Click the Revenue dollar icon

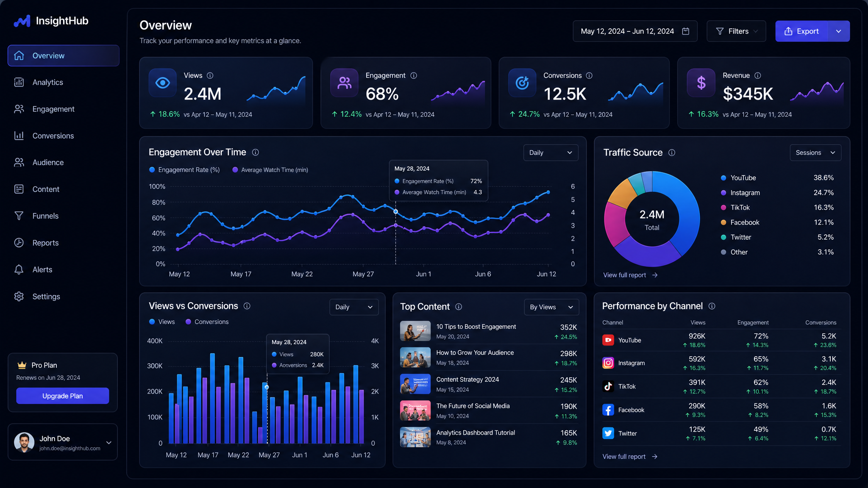701,83
